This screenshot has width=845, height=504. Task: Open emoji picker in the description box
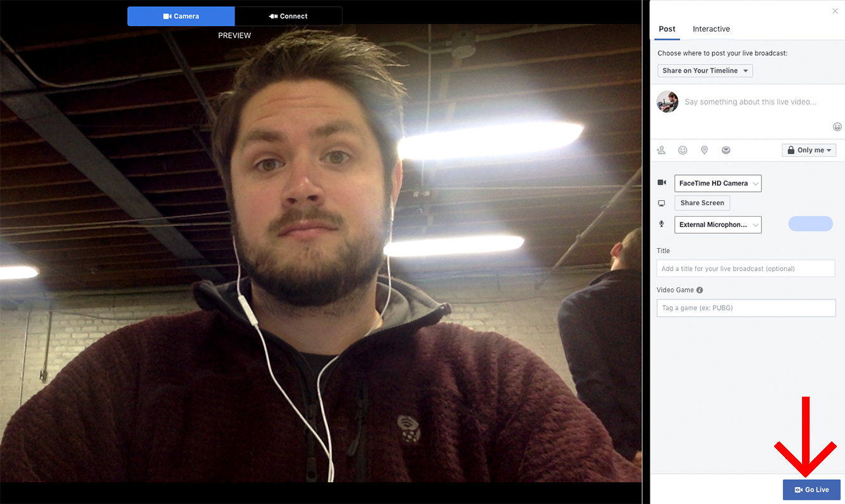click(837, 127)
